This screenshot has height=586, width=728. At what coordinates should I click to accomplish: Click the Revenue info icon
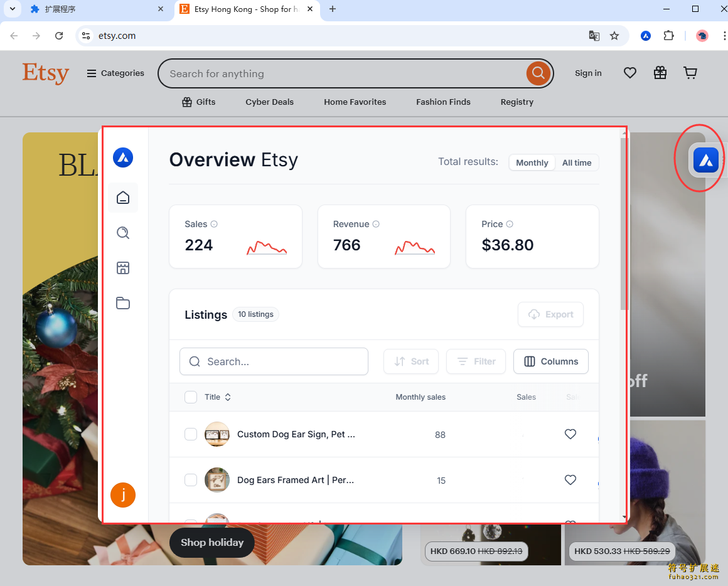tap(376, 224)
